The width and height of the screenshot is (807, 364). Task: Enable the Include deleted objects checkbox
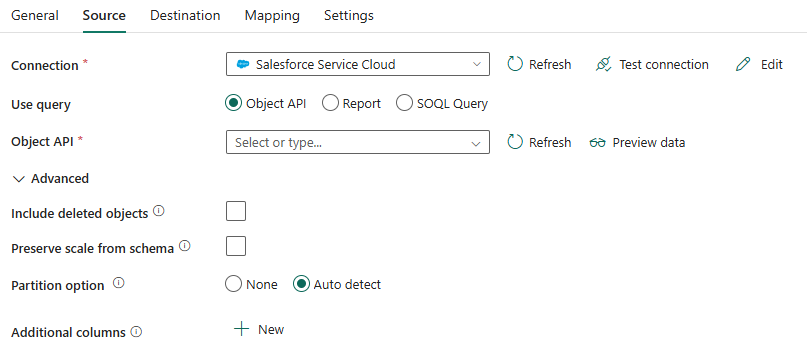236,211
